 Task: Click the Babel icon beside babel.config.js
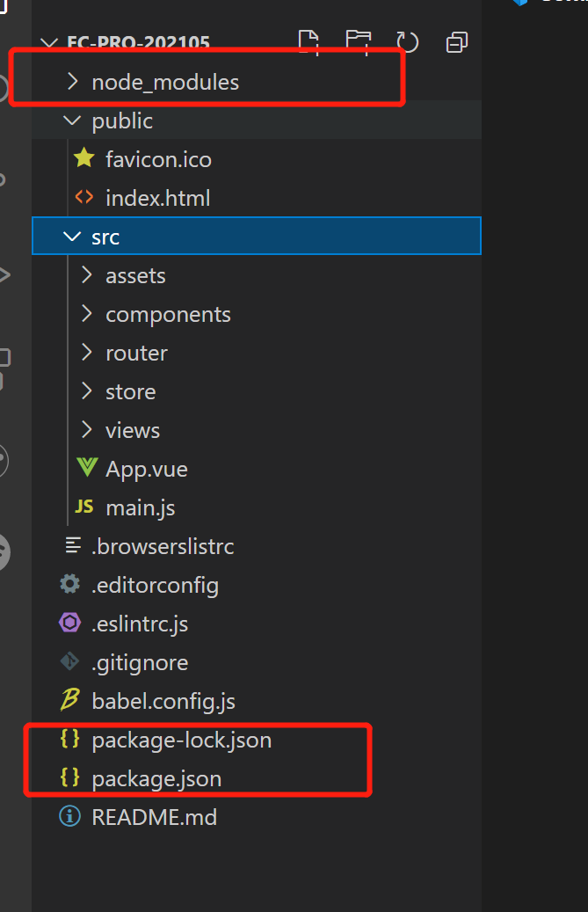tap(69, 701)
